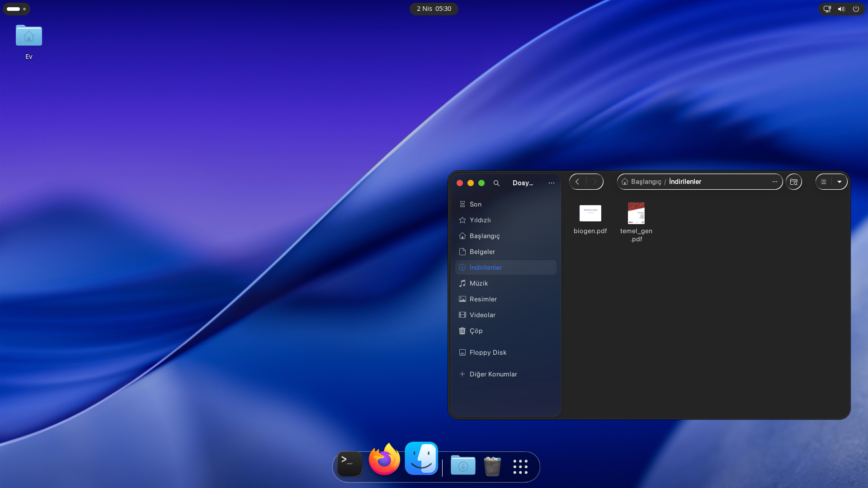Select İndirilenler in the sidebar

pos(505,267)
